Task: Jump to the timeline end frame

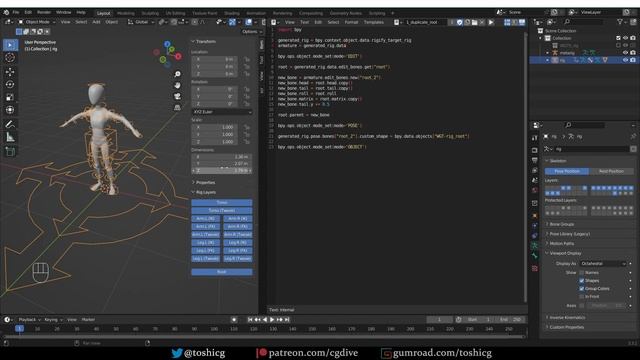Action: tap(287, 320)
